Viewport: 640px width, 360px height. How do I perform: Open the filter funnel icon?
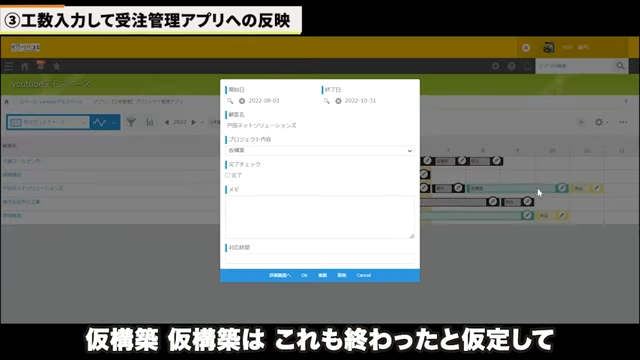131,122
